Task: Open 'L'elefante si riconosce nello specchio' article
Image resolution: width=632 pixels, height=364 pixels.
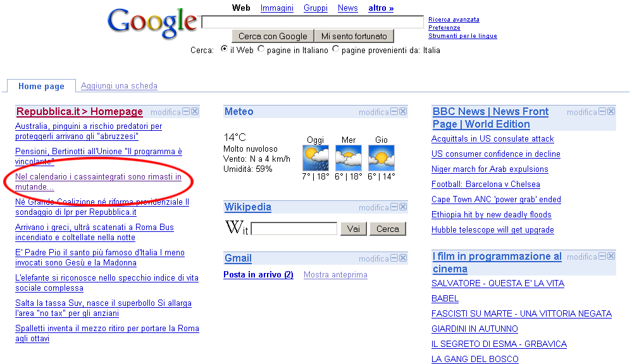Action: tap(107, 282)
